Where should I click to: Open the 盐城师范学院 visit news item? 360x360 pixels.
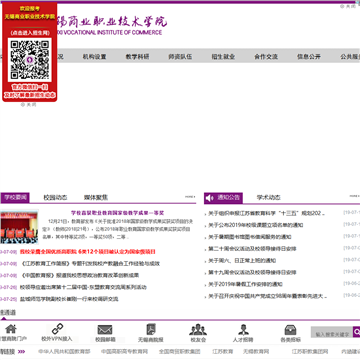[69, 299]
